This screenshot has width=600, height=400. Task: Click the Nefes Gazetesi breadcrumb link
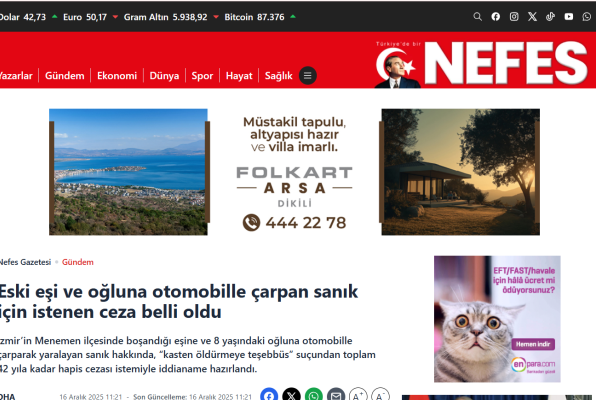tap(25, 262)
